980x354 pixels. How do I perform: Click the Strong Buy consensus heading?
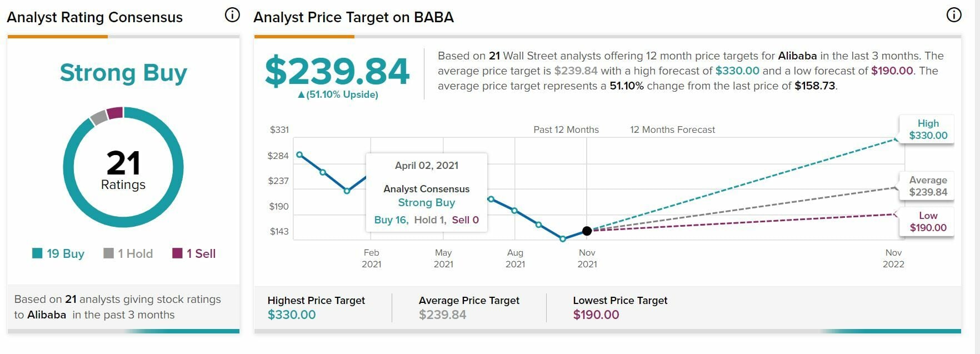click(123, 73)
